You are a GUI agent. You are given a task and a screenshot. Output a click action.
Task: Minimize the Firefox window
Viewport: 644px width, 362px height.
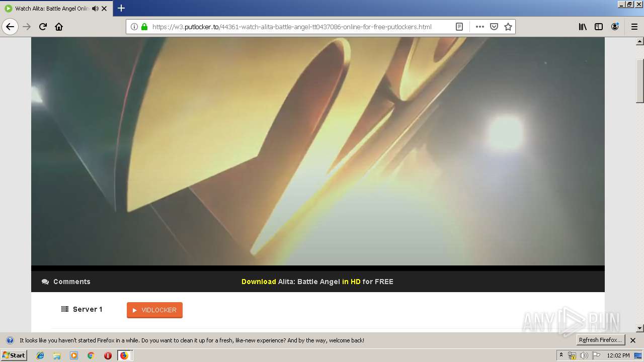(x=621, y=4)
